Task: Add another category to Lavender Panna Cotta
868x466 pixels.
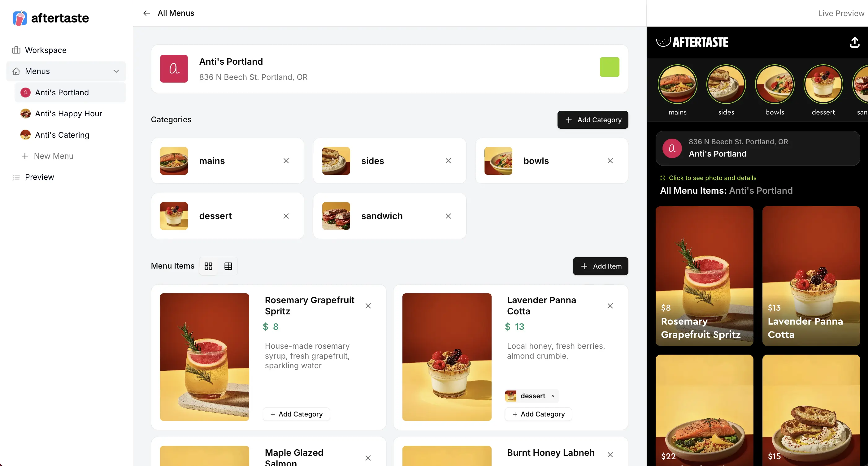Action: [x=538, y=414]
